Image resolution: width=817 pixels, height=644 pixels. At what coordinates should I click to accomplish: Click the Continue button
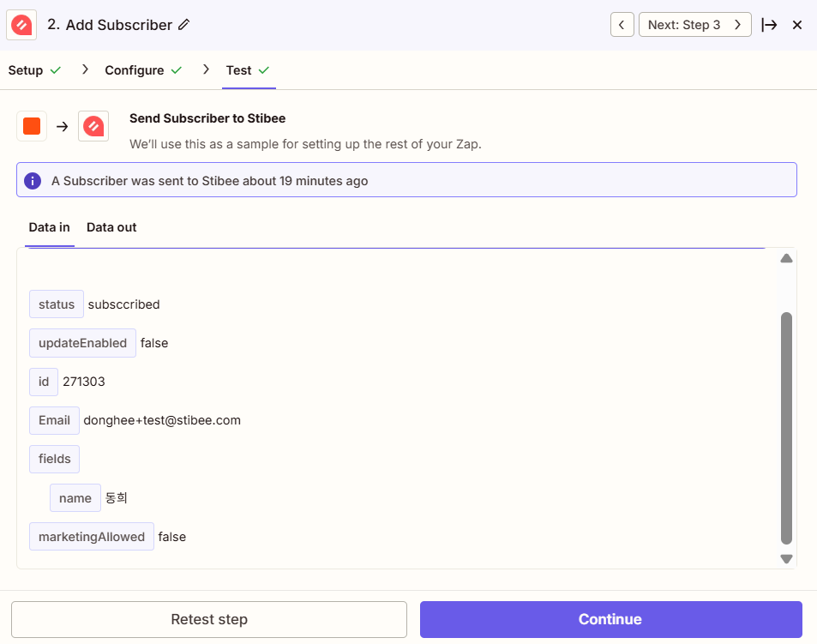point(610,619)
